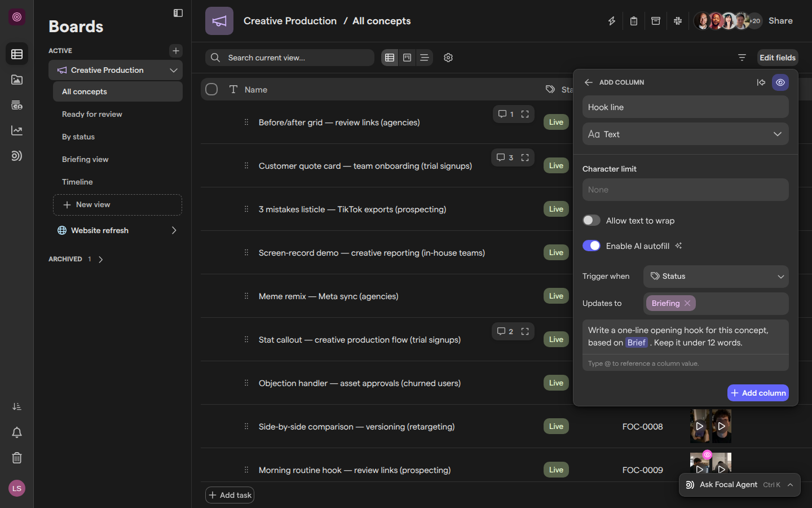Image resolution: width=812 pixels, height=508 pixels.
Task: Click the New view button
Action: point(117,205)
